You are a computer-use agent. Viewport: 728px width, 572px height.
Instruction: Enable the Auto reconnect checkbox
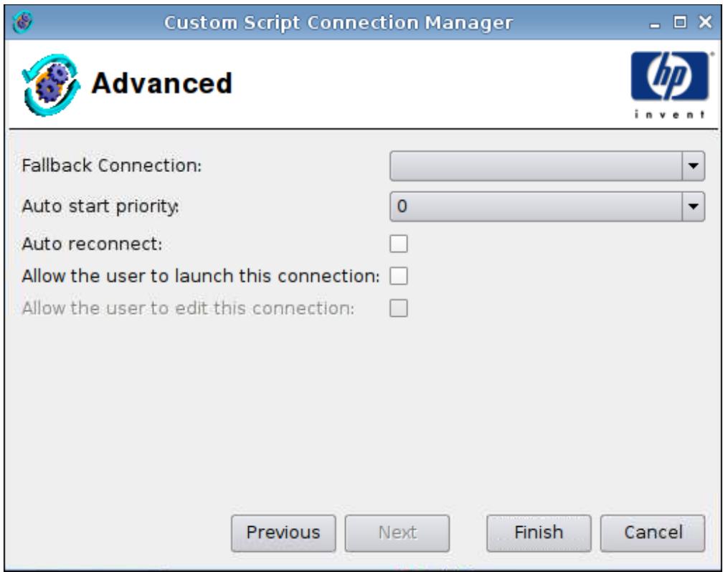click(x=398, y=244)
